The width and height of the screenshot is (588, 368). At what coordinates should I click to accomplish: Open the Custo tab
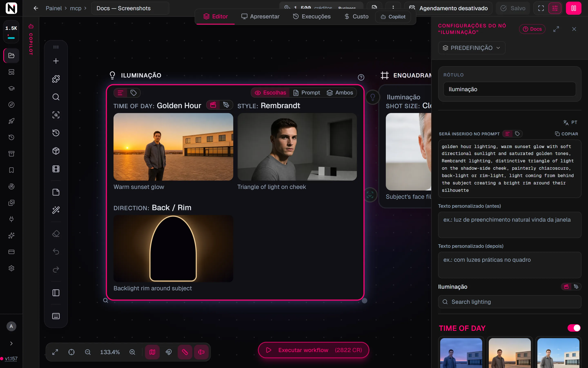click(356, 17)
